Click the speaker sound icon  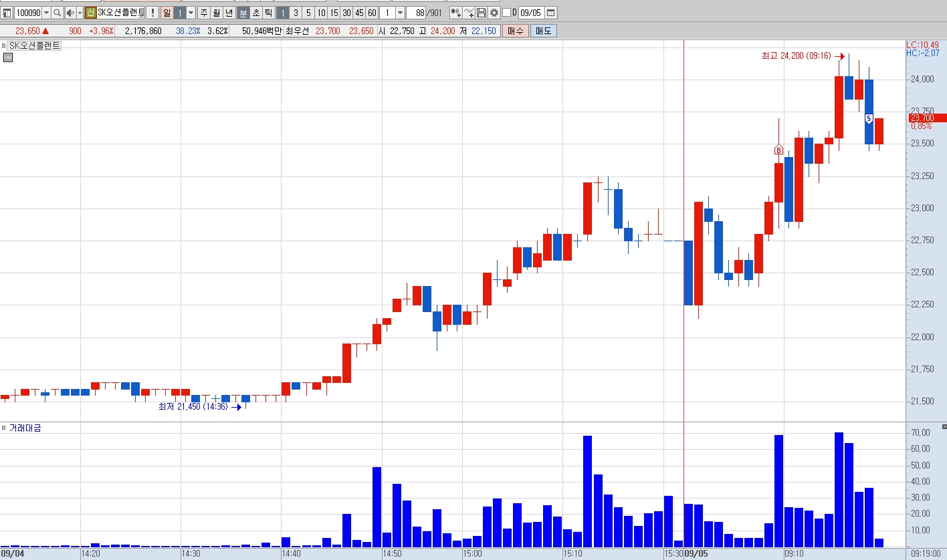(x=70, y=13)
